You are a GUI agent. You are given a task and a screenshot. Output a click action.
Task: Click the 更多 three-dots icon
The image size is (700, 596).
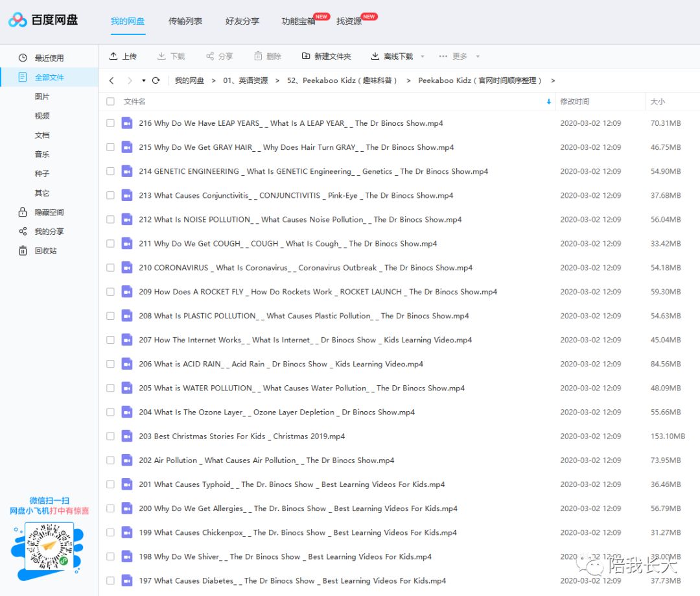click(x=443, y=56)
